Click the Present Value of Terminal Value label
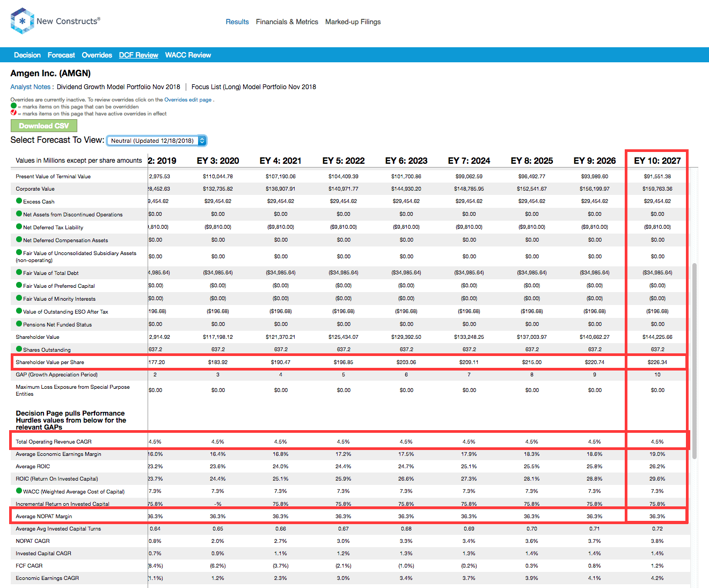The height and width of the screenshot is (588, 709). pyautogui.click(x=53, y=177)
